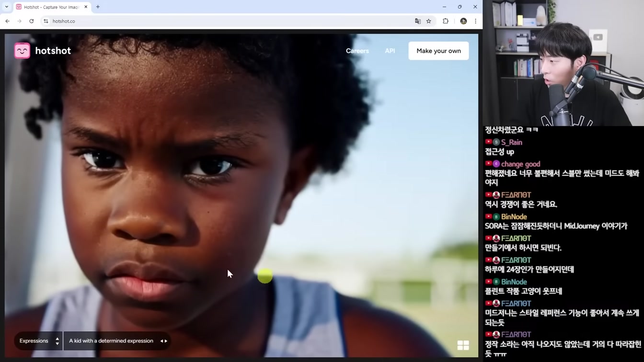Open the Careers page link
Viewport: 644px width, 362px height.
(357, 51)
